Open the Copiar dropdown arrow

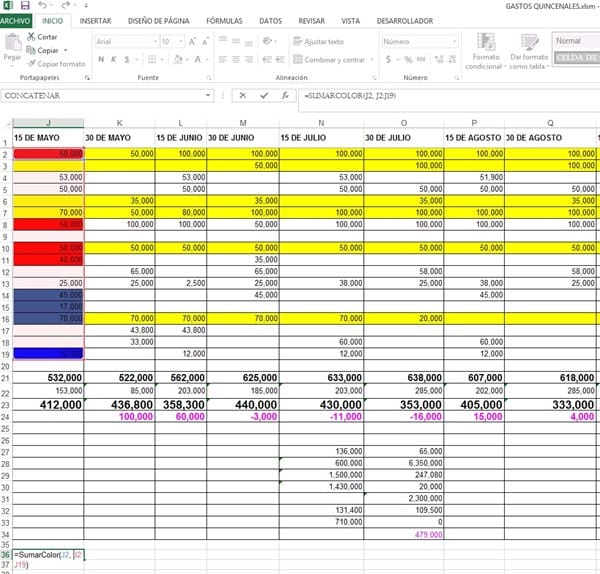click(65, 50)
